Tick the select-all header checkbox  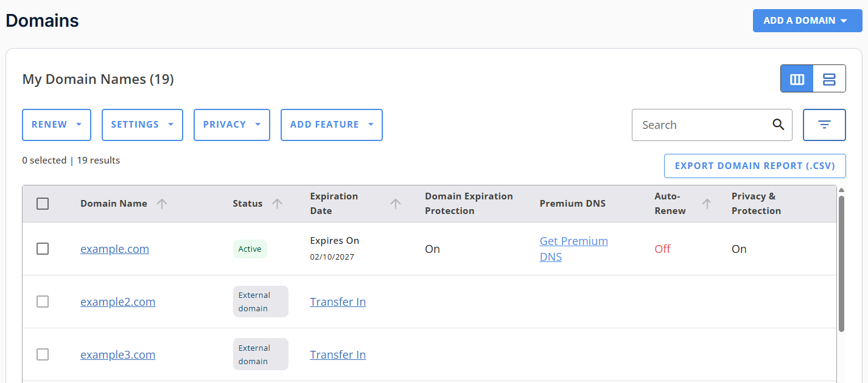(x=43, y=204)
